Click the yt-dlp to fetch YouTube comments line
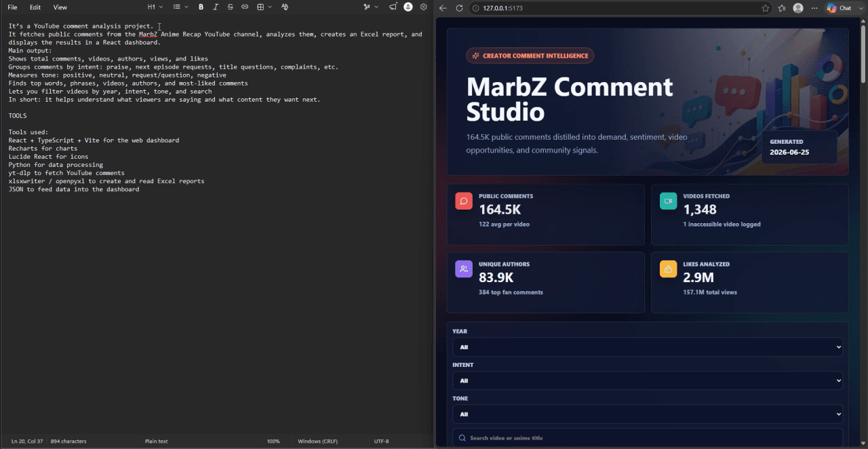This screenshot has width=868, height=449. [x=66, y=173]
